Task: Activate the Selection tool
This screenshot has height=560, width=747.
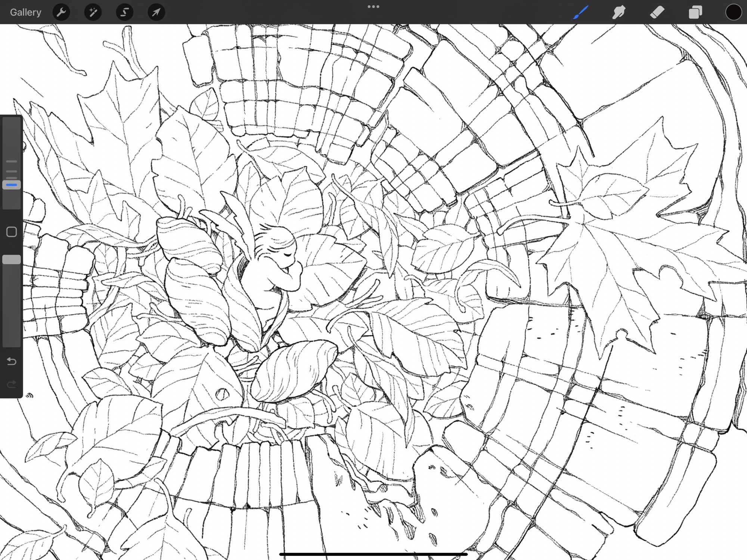Action: 124,12
